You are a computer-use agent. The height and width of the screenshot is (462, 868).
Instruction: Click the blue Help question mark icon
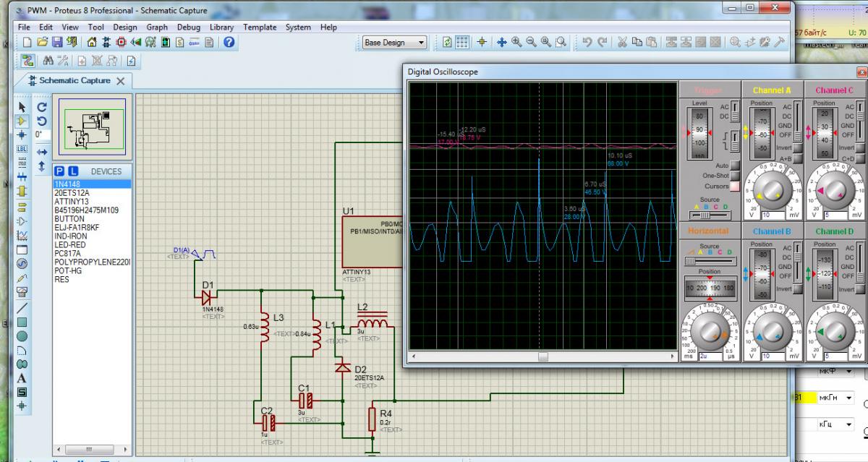229,43
